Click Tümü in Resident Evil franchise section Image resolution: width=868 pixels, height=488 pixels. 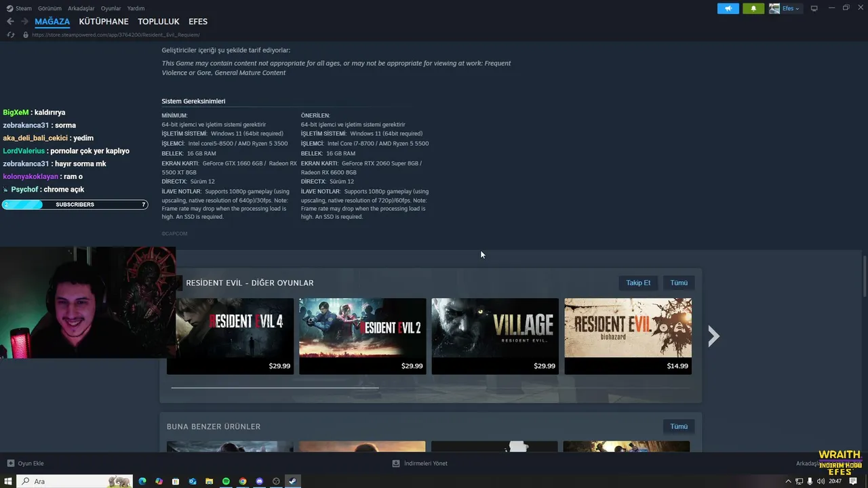[679, 283]
